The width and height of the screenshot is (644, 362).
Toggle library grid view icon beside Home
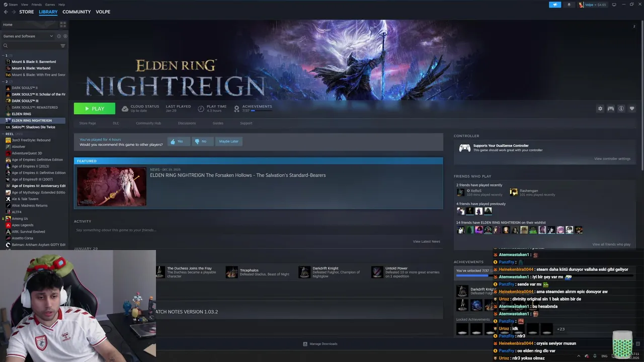(63, 24)
